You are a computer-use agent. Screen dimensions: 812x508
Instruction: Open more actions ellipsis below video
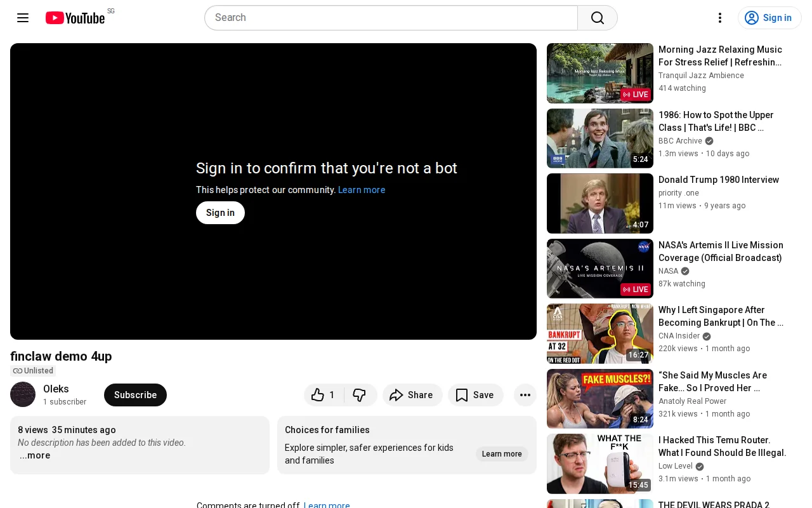[x=525, y=395]
